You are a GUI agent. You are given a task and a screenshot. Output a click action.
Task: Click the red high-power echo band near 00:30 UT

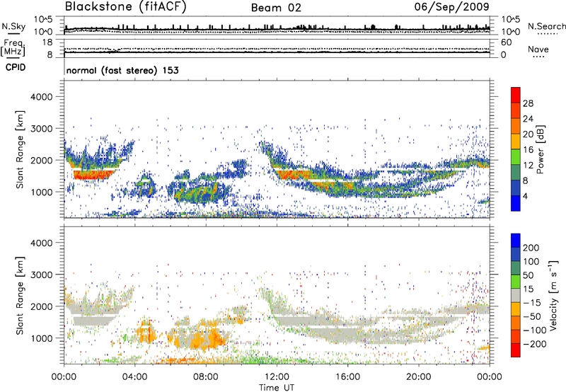[x=93, y=175]
